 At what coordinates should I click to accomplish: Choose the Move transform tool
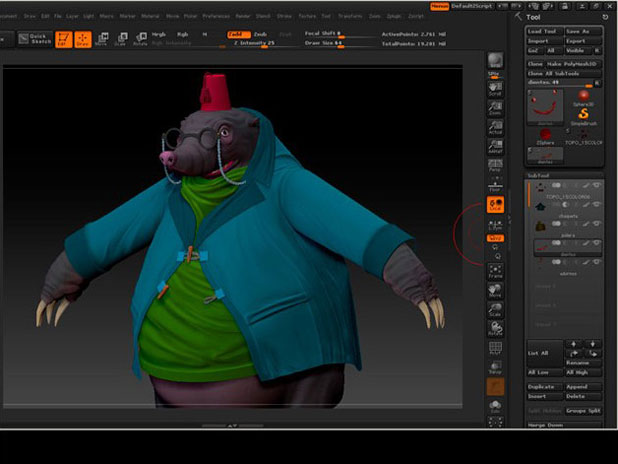coord(101,39)
